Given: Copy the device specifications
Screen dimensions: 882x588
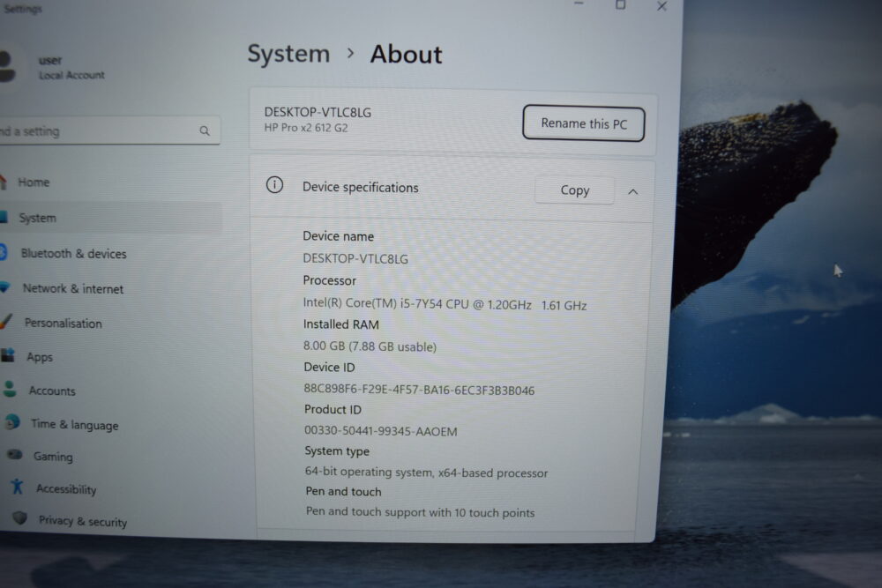Looking at the screenshot, I should (x=574, y=190).
